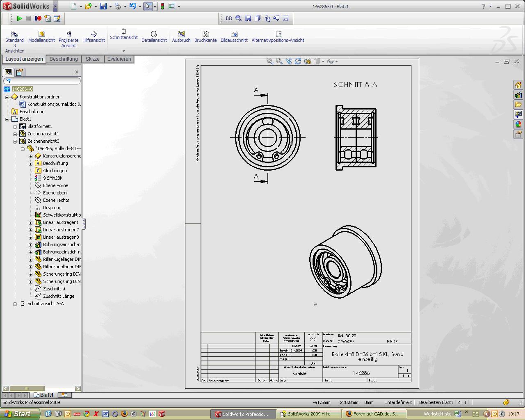Select the Detailansicht tool
The image size is (525, 420).
154,37
